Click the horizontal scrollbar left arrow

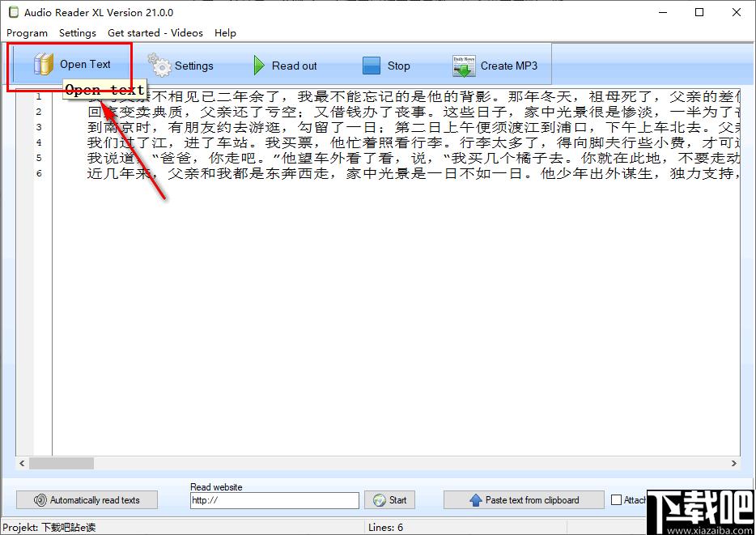22,463
